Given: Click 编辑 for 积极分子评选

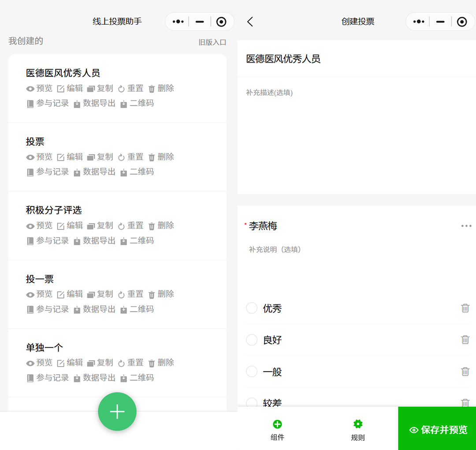Looking at the screenshot, I should [x=70, y=225].
